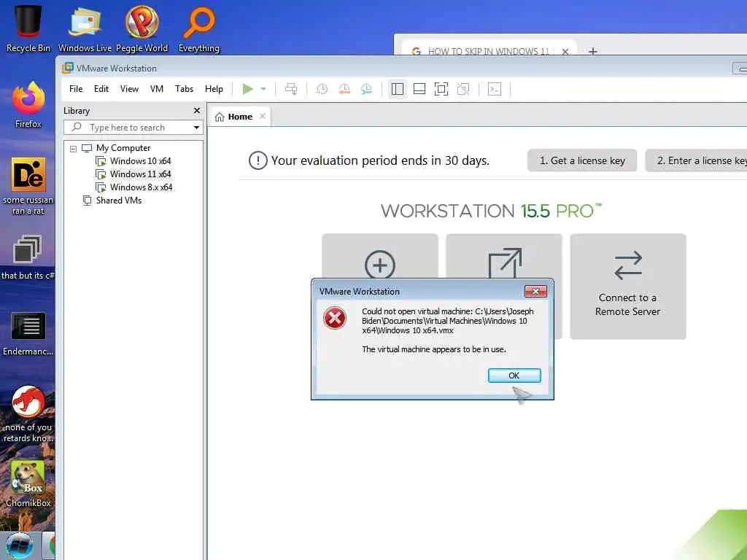
Task: Click Chrome icon in the taskbar
Action: [x=50, y=545]
